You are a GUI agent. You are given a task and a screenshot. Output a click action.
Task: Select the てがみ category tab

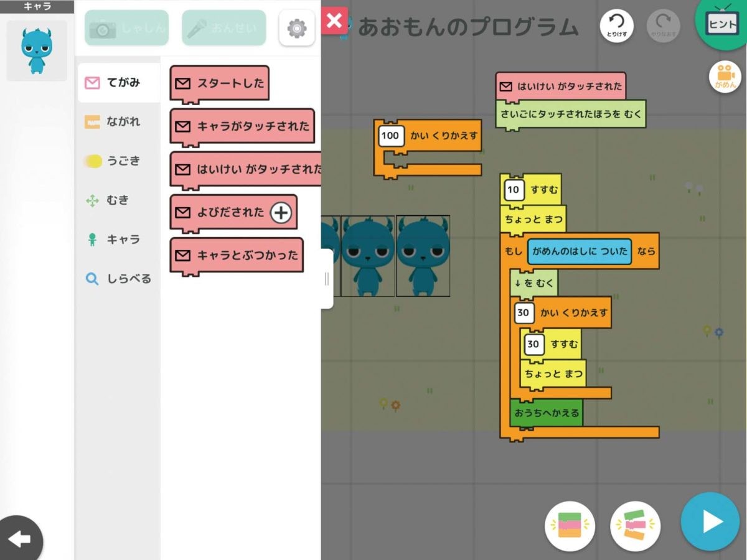(118, 83)
